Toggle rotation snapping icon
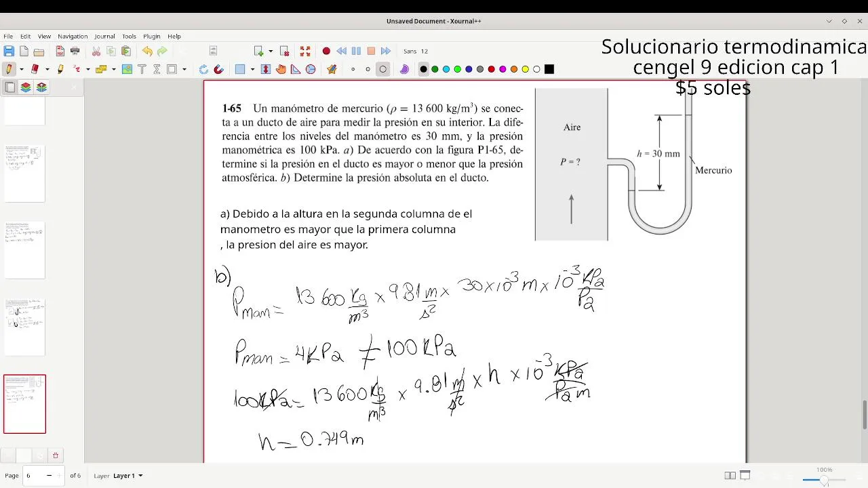Viewport: 868px width, 488px height. coord(203,69)
